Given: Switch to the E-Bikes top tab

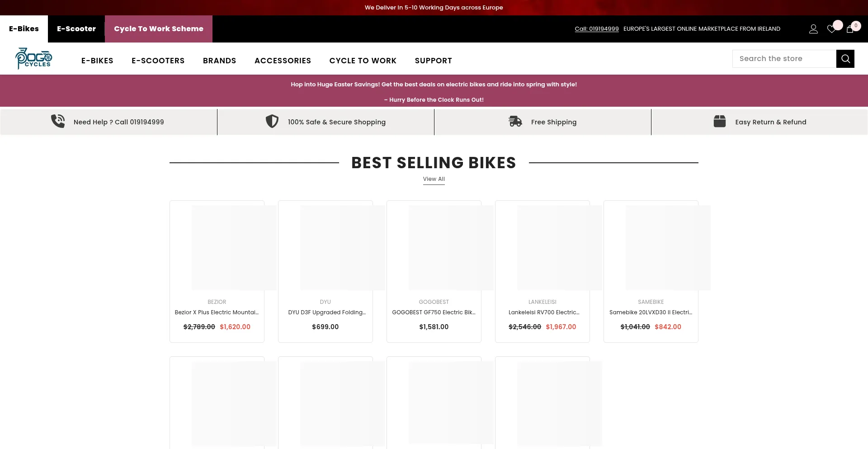Looking at the screenshot, I should tap(24, 29).
